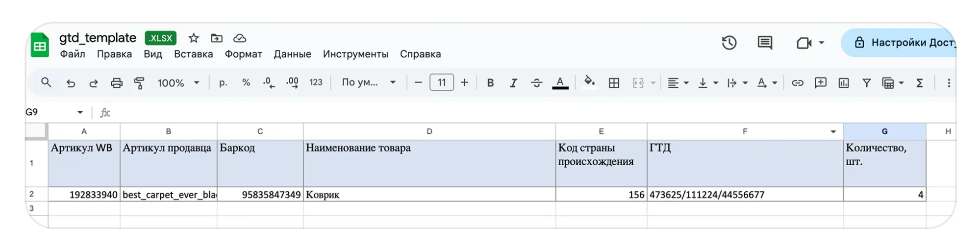
Task: Open the Вставка menu
Action: pos(193,54)
